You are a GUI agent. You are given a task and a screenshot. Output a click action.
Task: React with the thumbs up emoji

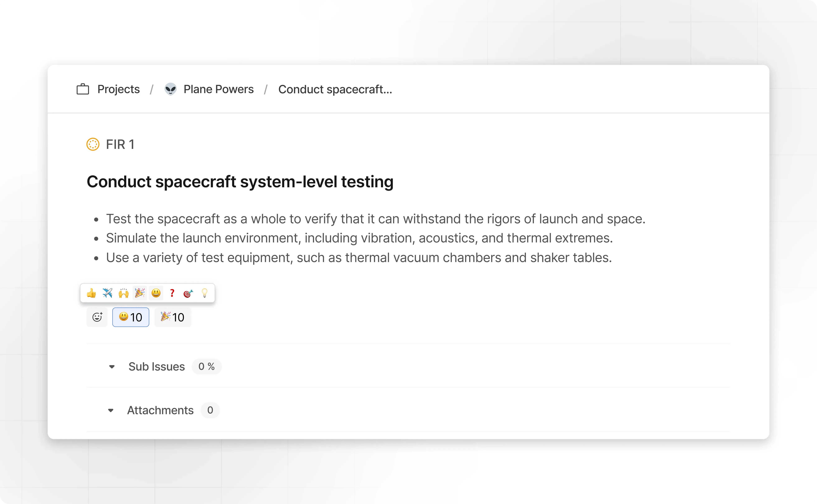click(91, 293)
